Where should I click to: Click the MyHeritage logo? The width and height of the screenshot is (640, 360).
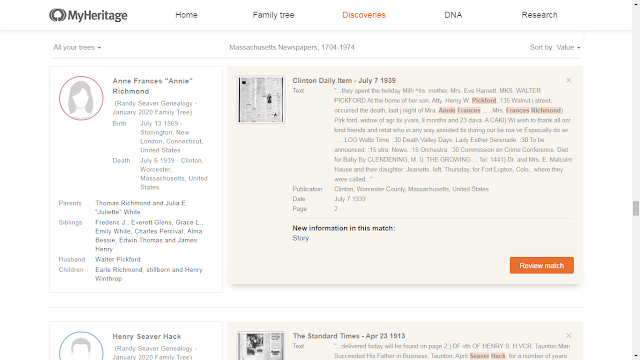tap(88, 15)
